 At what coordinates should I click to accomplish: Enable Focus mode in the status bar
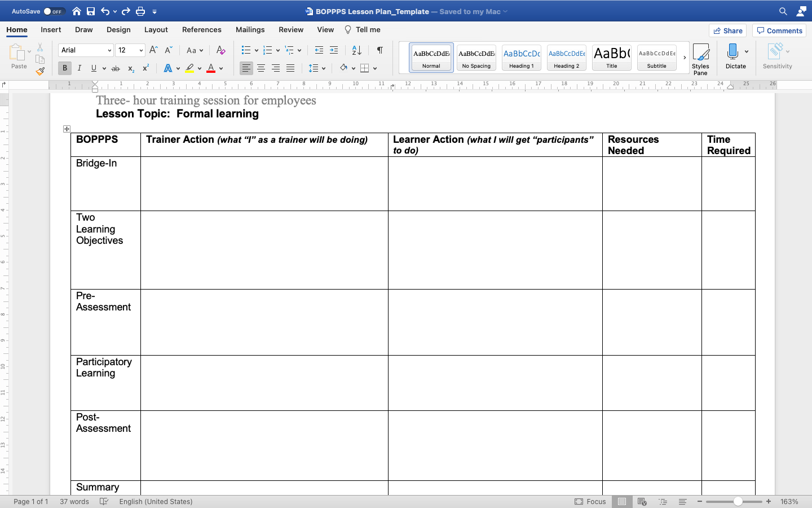click(x=590, y=501)
